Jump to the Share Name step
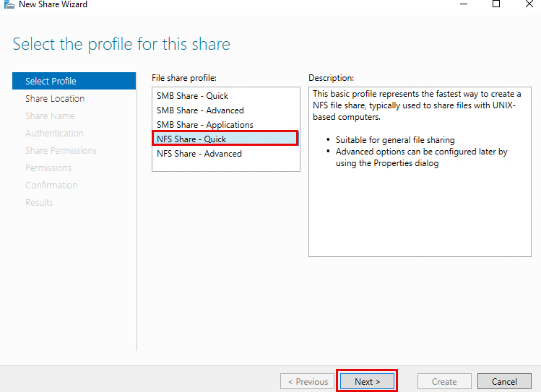 pos(50,116)
